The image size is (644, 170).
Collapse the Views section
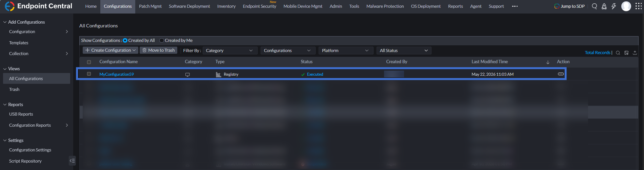5,69
